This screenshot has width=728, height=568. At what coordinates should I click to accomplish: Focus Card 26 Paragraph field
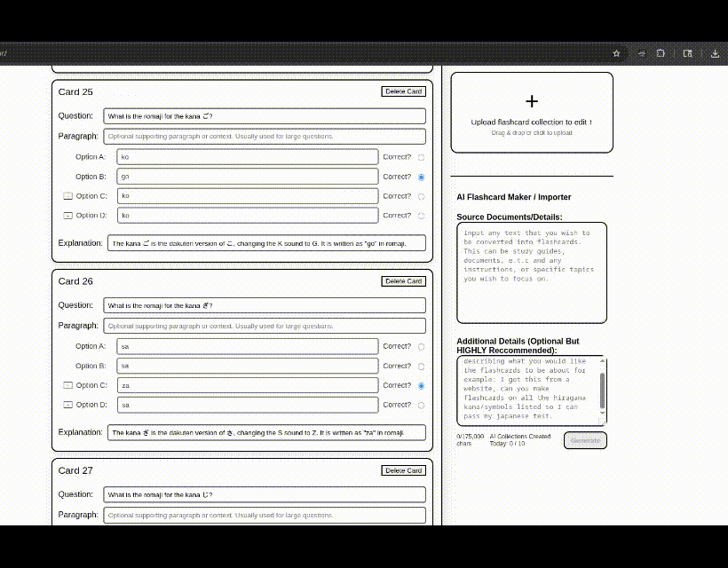[265, 326]
